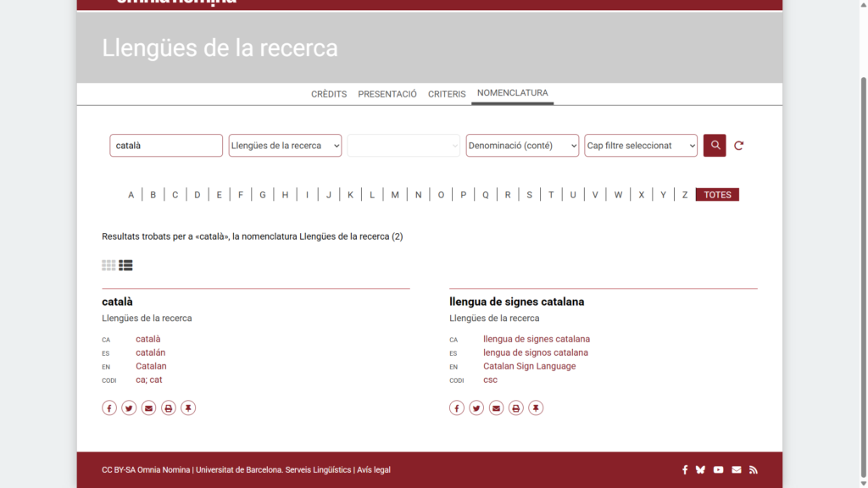Click the search input containing català
This screenshot has width=868, height=488.
tap(166, 145)
